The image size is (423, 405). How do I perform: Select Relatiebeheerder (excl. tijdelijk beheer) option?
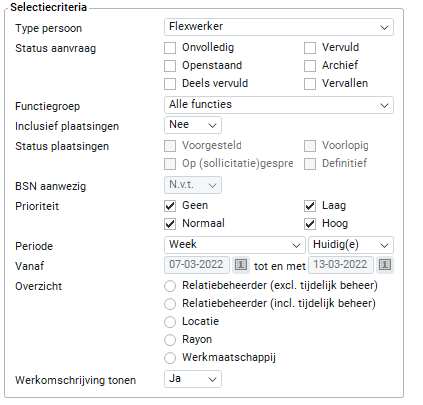point(170,286)
